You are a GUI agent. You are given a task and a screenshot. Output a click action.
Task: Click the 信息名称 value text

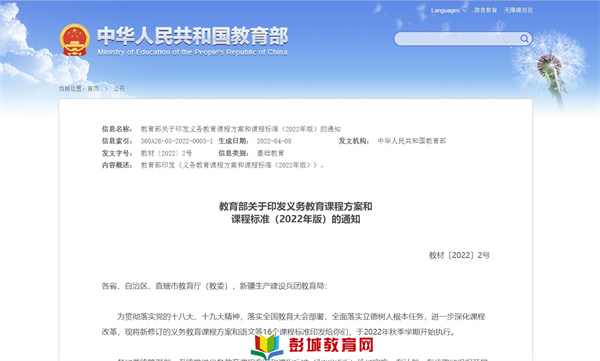click(241, 129)
